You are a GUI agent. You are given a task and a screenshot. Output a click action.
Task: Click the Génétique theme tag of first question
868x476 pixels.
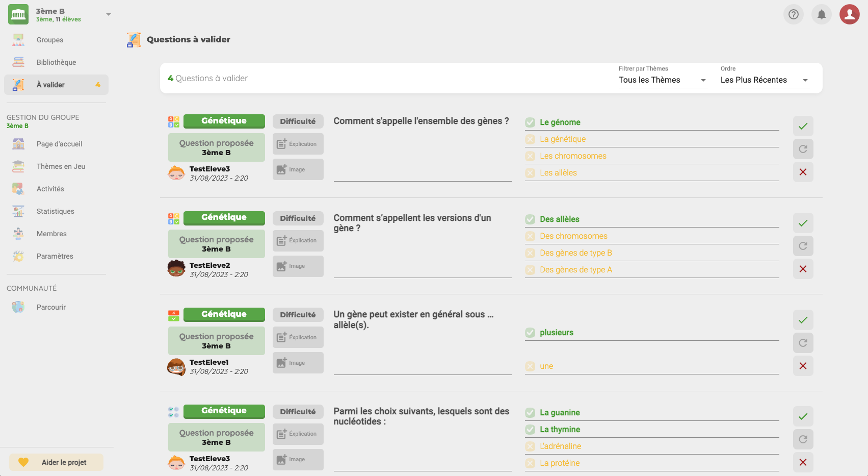click(224, 121)
